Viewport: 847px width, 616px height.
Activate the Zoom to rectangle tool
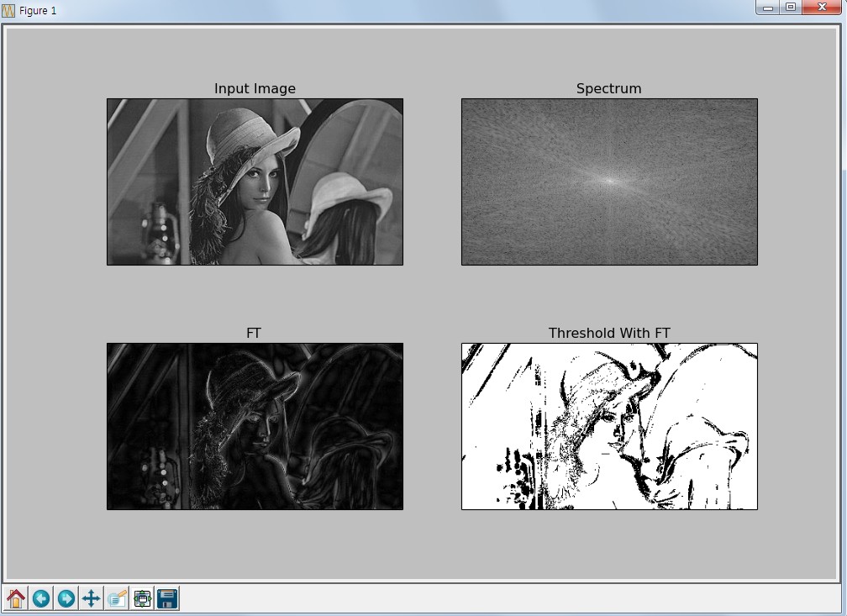117,598
